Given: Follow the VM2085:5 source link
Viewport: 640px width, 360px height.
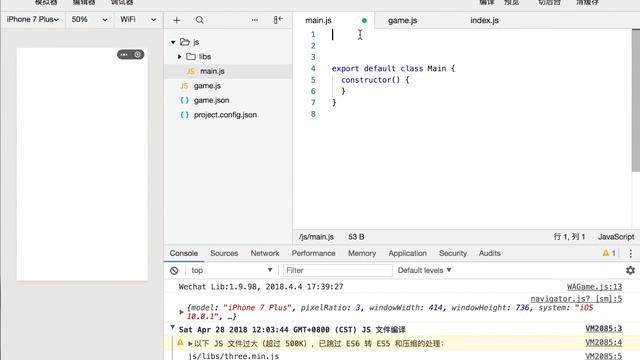Looking at the screenshot, I should point(604,356).
